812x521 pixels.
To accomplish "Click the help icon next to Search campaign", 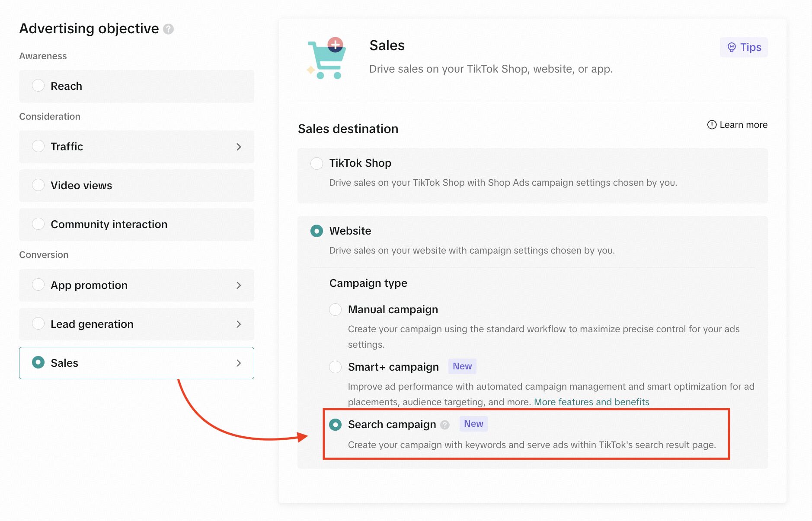I will 445,425.
